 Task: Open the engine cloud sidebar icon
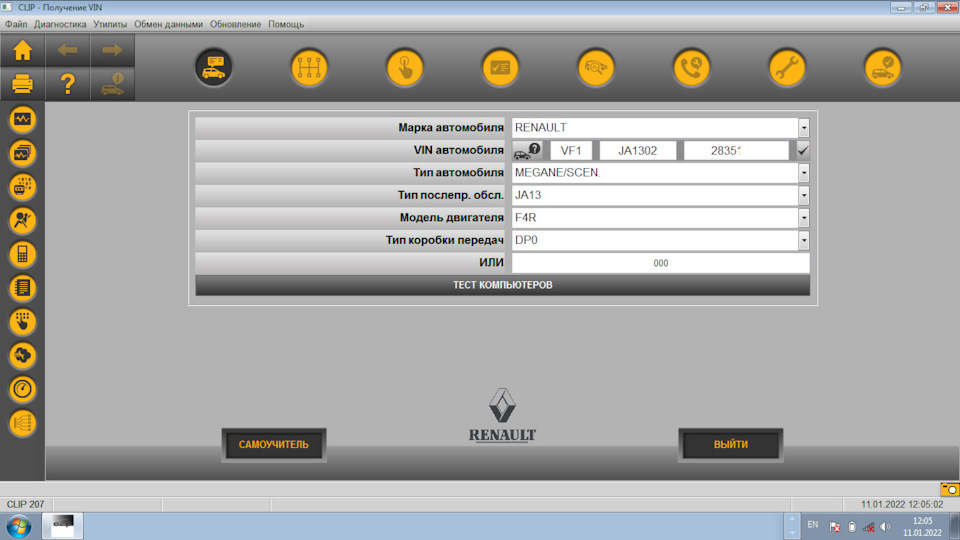(x=23, y=355)
